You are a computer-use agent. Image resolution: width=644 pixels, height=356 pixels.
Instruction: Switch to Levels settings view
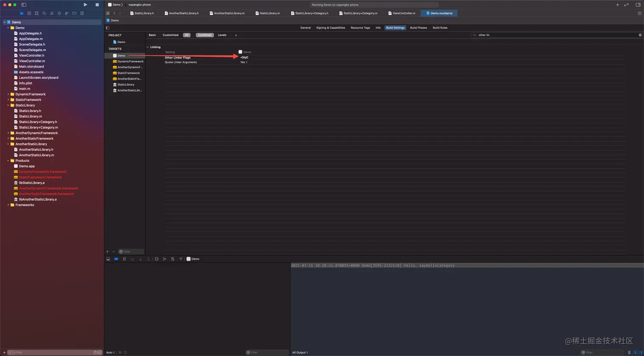(x=222, y=35)
